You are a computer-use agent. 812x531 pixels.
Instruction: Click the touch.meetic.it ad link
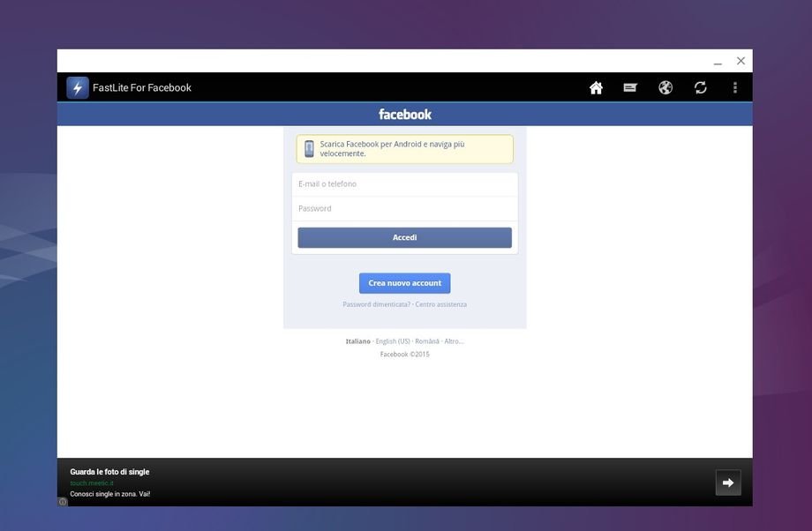point(92,483)
